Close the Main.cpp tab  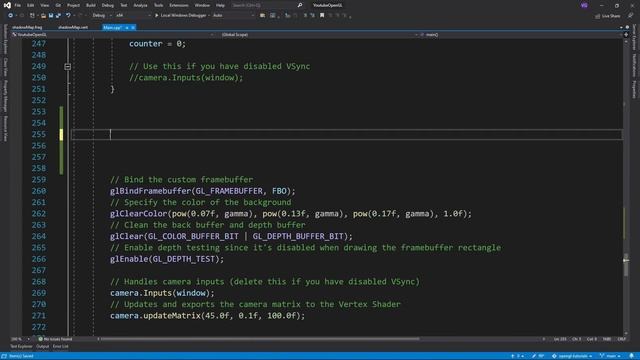point(133,27)
